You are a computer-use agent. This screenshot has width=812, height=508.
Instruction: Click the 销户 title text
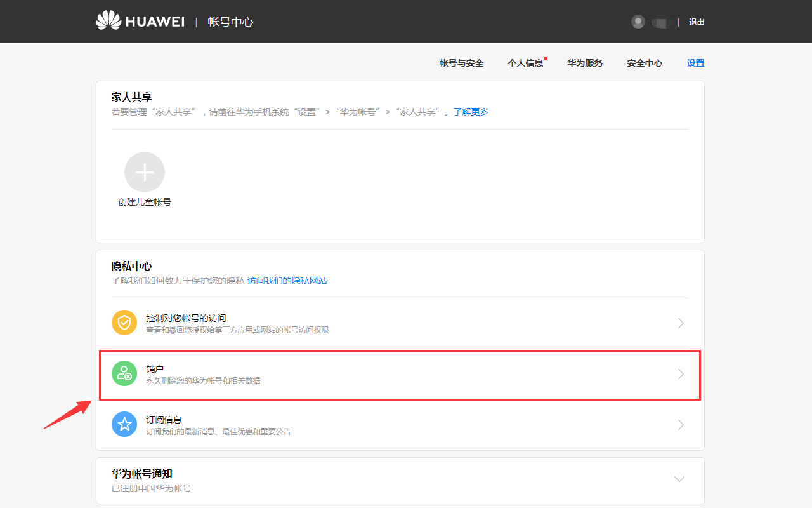click(x=155, y=369)
